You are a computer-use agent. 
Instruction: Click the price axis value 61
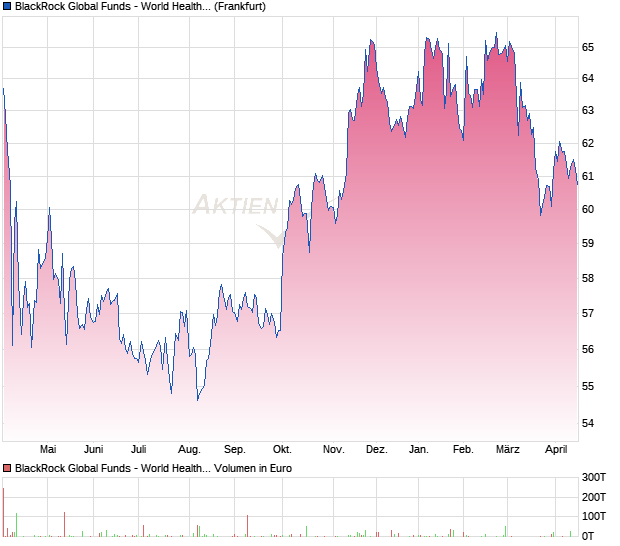588,176
